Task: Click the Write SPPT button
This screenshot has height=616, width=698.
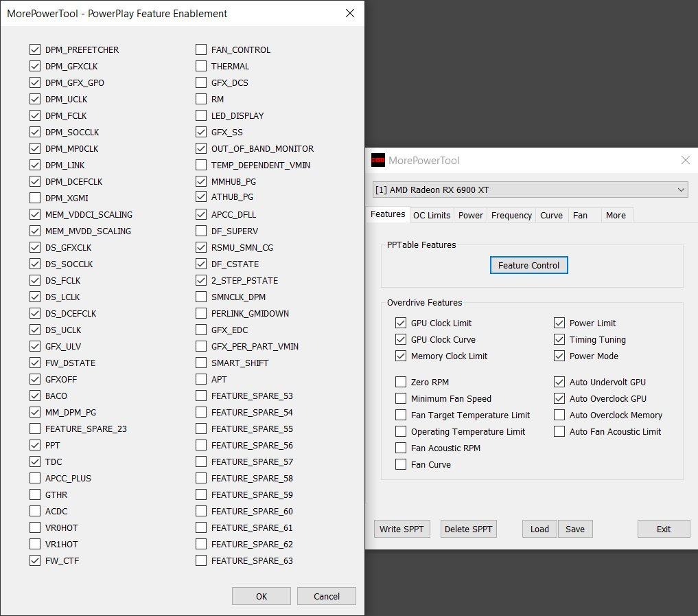Action: point(402,529)
